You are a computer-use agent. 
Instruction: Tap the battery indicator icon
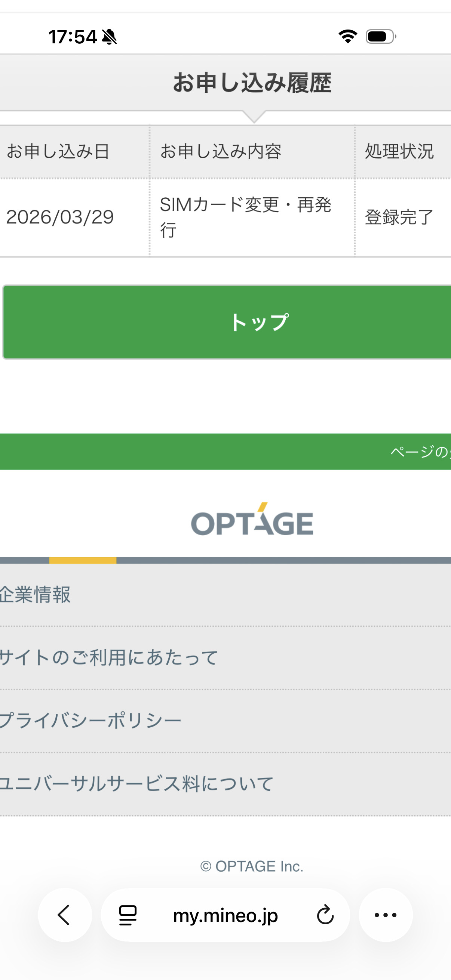click(x=381, y=37)
